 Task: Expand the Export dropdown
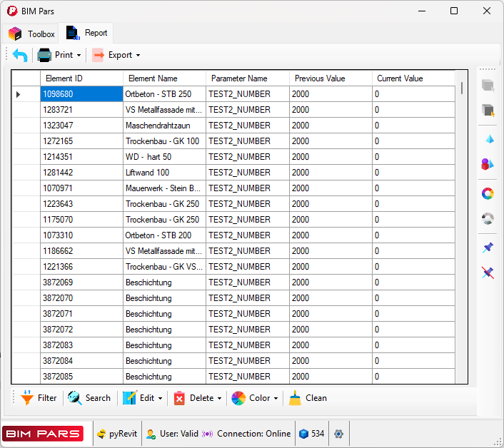click(x=116, y=55)
